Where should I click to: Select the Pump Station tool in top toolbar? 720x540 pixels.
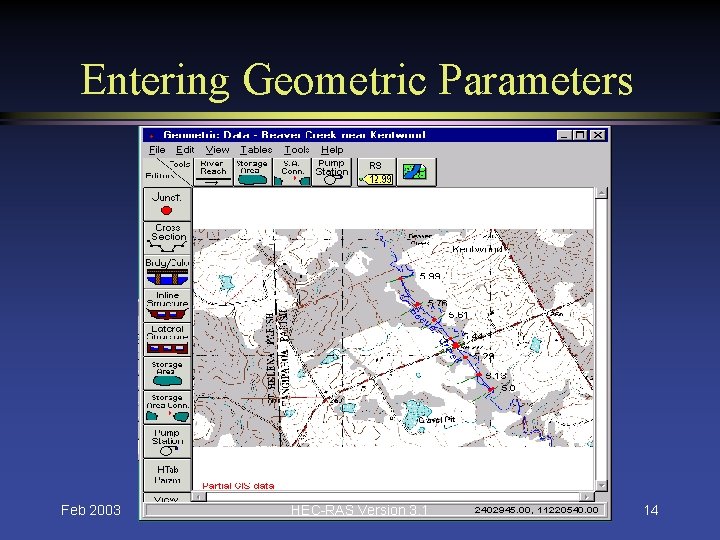point(331,172)
